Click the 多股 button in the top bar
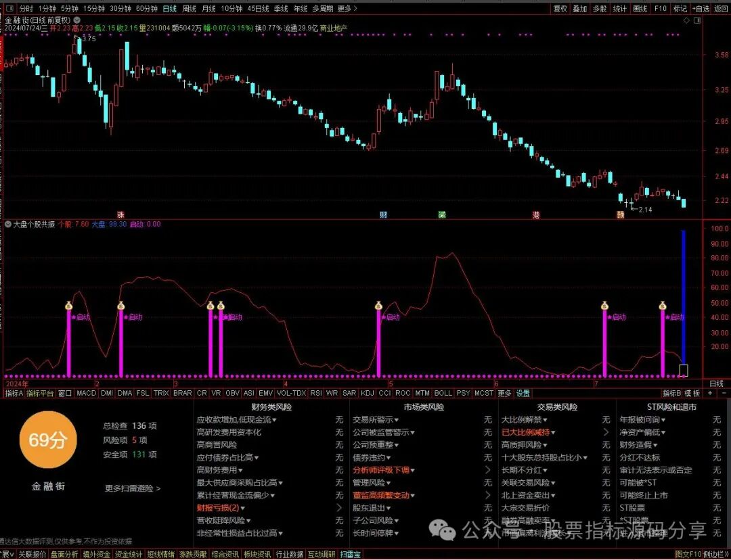 coord(600,8)
